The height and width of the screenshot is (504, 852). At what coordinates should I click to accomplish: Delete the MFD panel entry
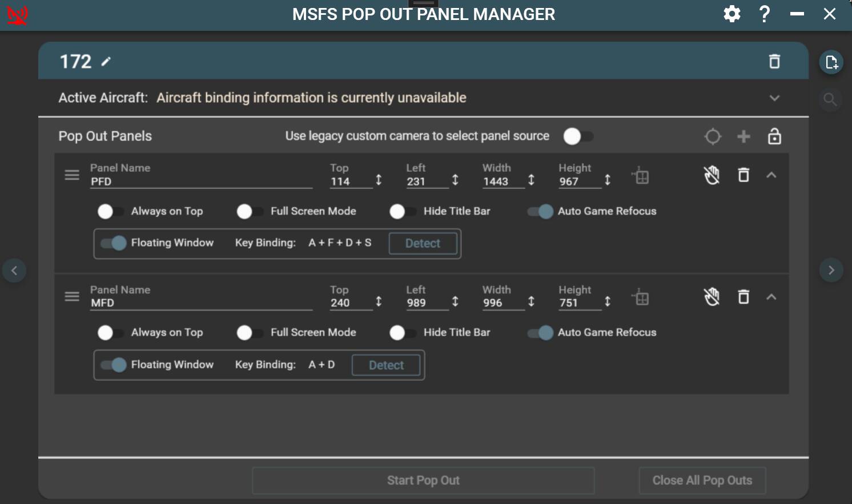[x=744, y=297]
